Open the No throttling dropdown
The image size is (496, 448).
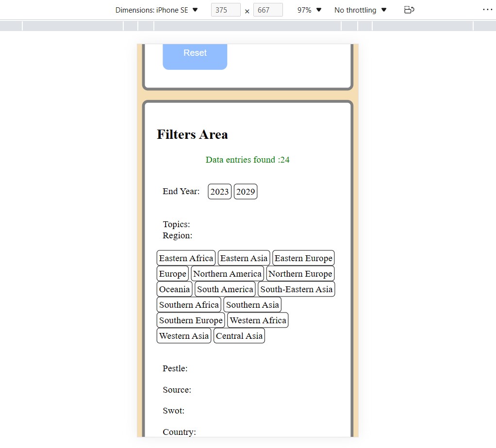coord(360,10)
